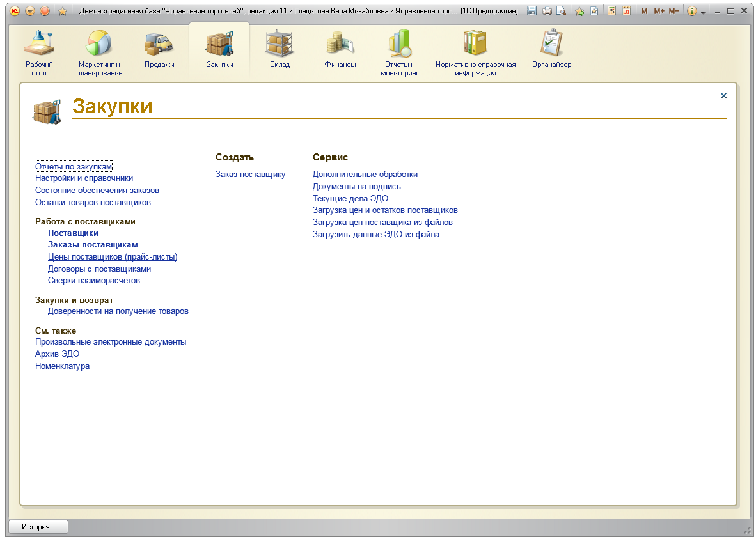Open the Calculator icon

[611, 11]
